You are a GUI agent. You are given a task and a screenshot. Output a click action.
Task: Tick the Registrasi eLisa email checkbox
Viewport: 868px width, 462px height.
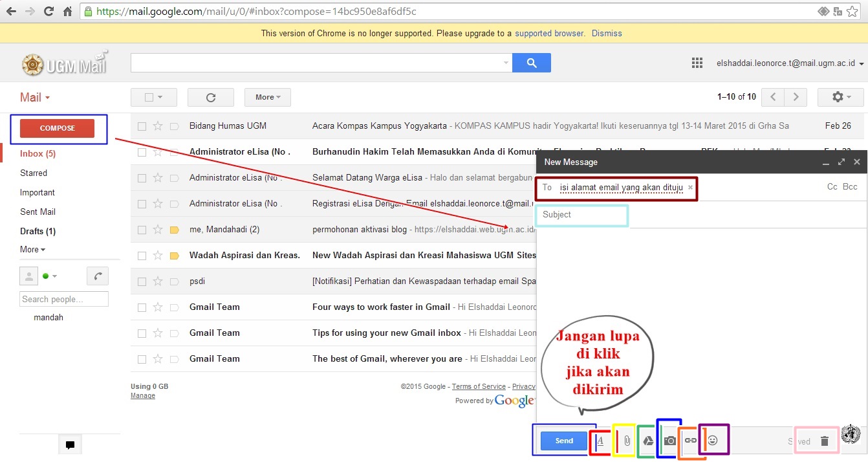pos(142,204)
